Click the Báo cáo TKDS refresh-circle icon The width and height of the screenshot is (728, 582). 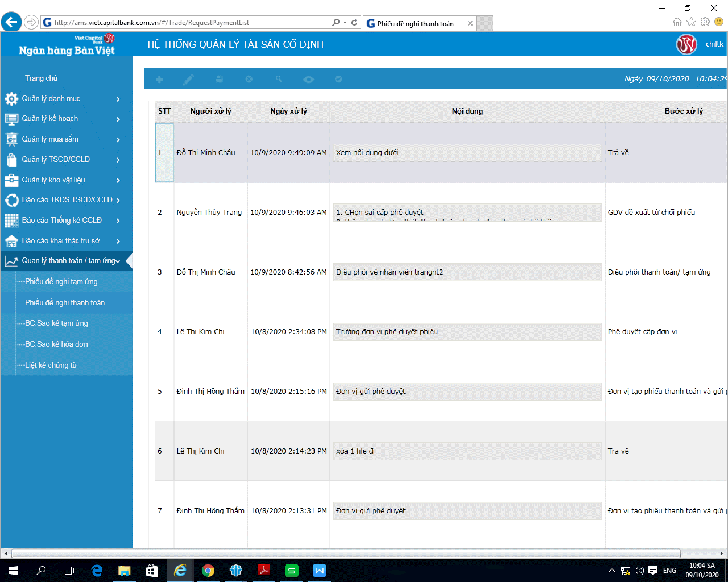point(11,200)
